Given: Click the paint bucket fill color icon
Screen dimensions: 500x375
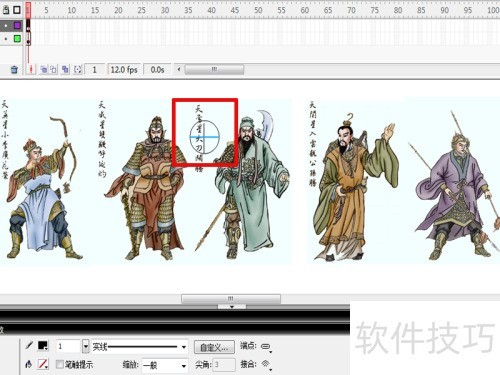Looking at the screenshot, I should (29, 364).
